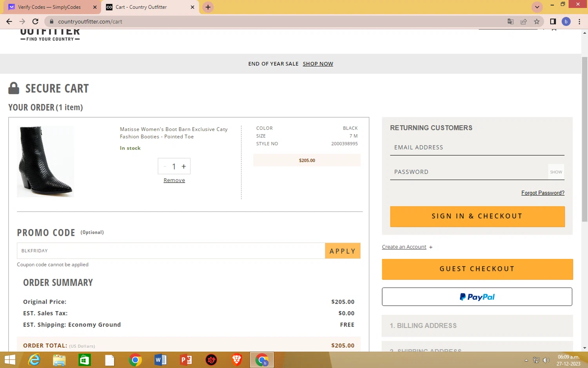The width and height of the screenshot is (588, 368).
Task: Click the Password field
Action: coord(469,172)
